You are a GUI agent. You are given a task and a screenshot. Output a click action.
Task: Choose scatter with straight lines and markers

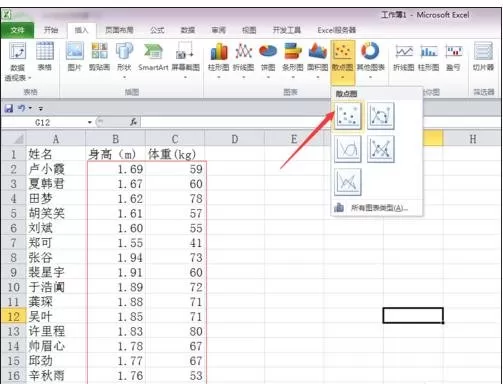[x=381, y=149]
